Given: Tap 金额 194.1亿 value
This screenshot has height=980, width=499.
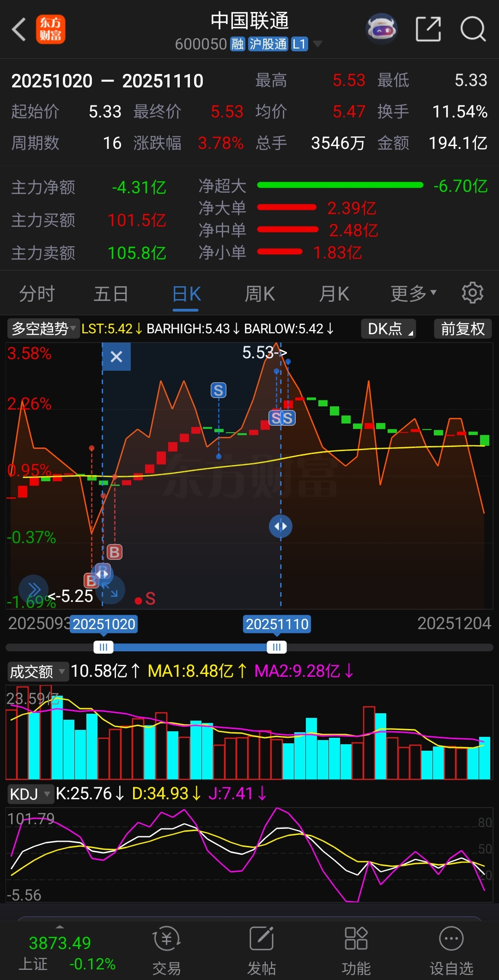Looking at the screenshot, I should point(458,143).
